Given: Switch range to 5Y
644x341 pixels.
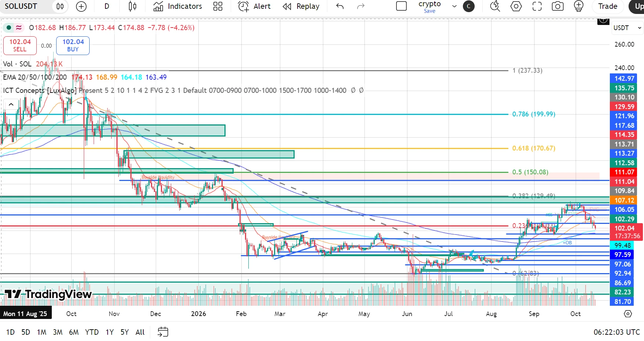Looking at the screenshot, I should pos(125,332).
